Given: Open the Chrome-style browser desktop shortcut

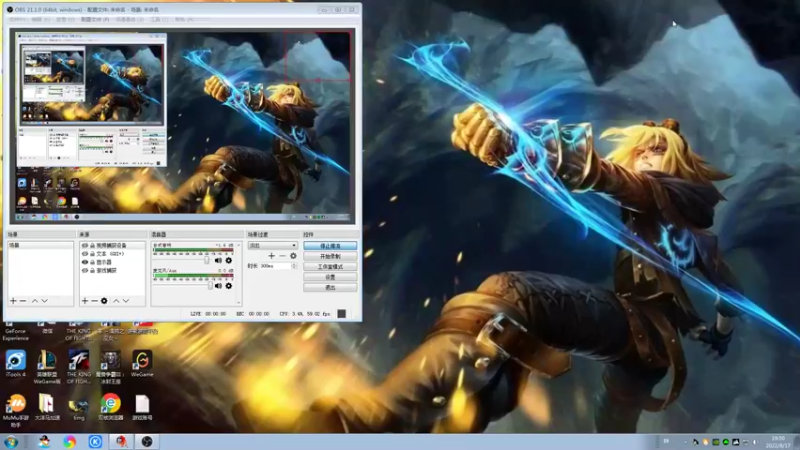Looking at the screenshot, I should pyautogui.click(x=110, y=407).
